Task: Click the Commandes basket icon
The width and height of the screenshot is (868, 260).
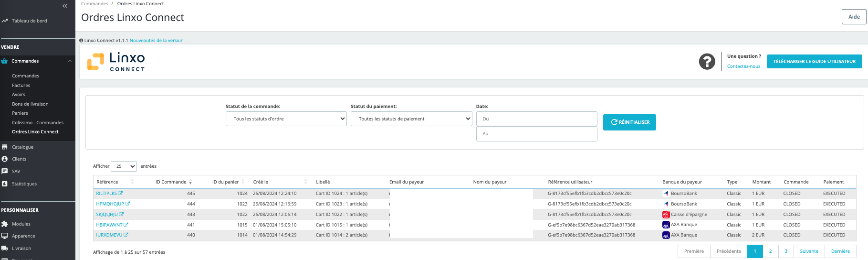Action: point(4,61)
